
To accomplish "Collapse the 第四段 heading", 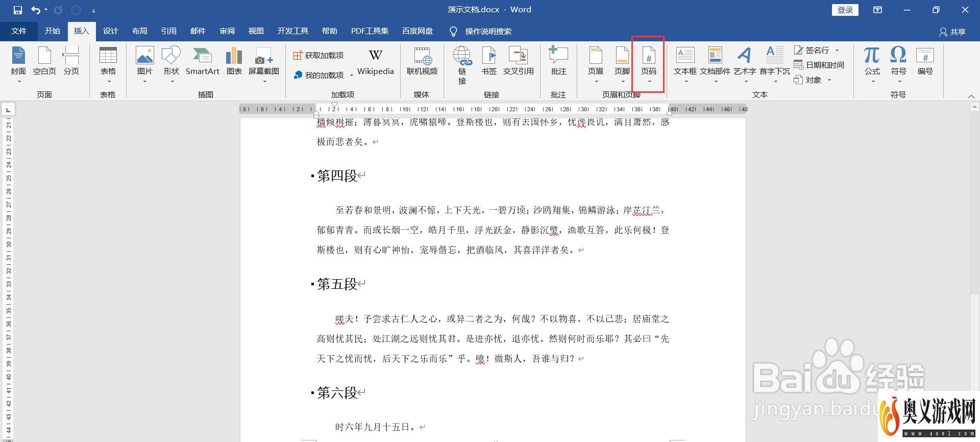I will 312,176.
